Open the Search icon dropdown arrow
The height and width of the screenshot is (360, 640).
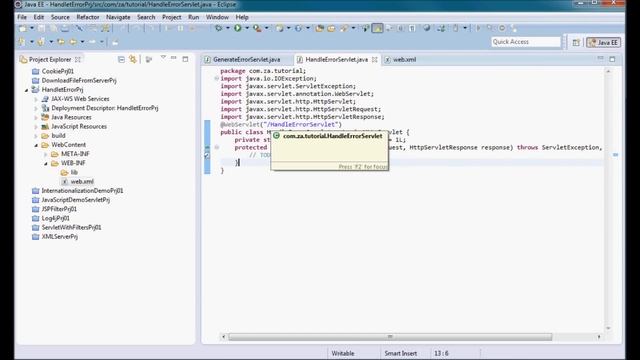353,28
